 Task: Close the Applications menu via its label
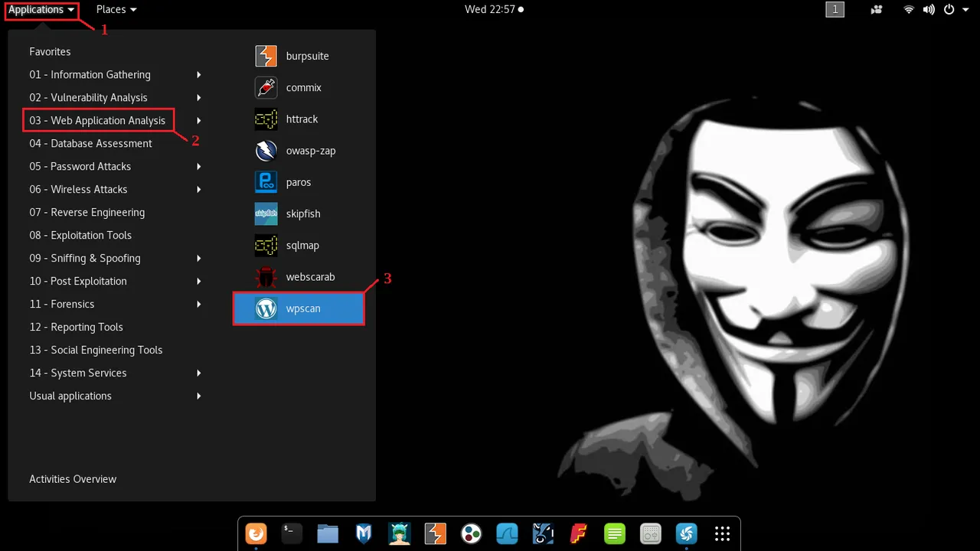click(x=41, y=10)
